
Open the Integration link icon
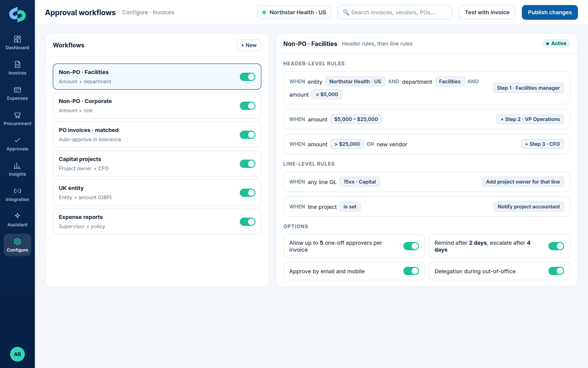pos(17,191)
